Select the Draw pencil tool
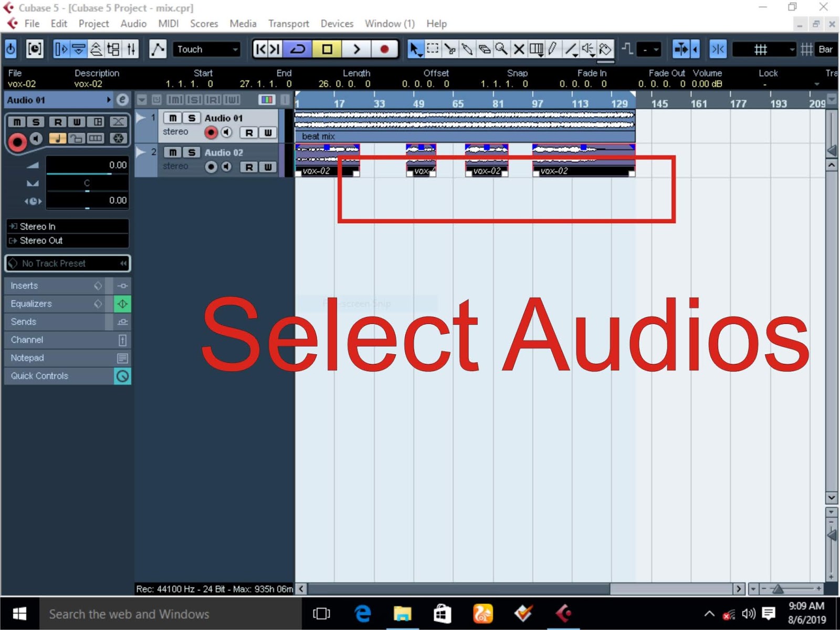The width and height of the screenshot is (840, 630). 552,49
